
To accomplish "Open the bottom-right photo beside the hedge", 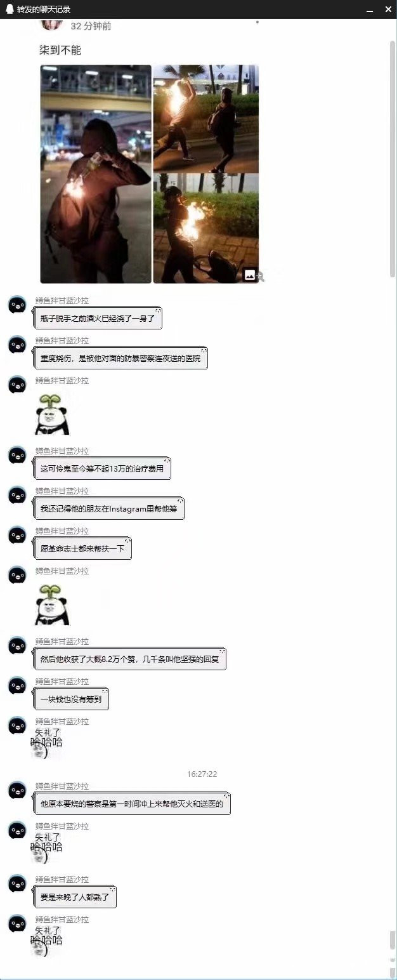I will [206, 228].
